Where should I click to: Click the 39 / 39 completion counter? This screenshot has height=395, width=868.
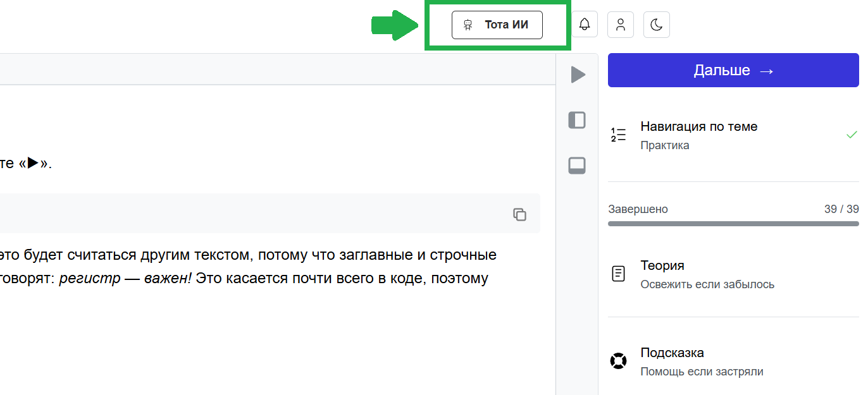[x=841, y=209]
